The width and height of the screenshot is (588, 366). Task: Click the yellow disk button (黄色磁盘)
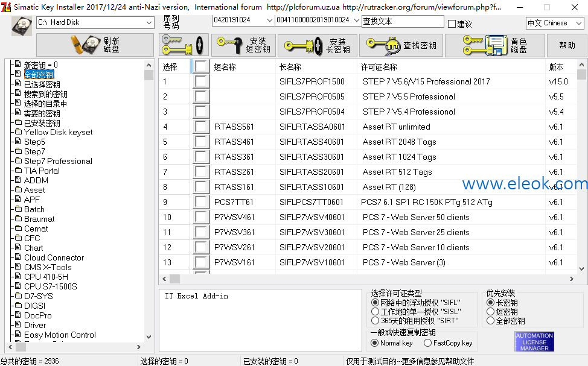click(494, 45)
